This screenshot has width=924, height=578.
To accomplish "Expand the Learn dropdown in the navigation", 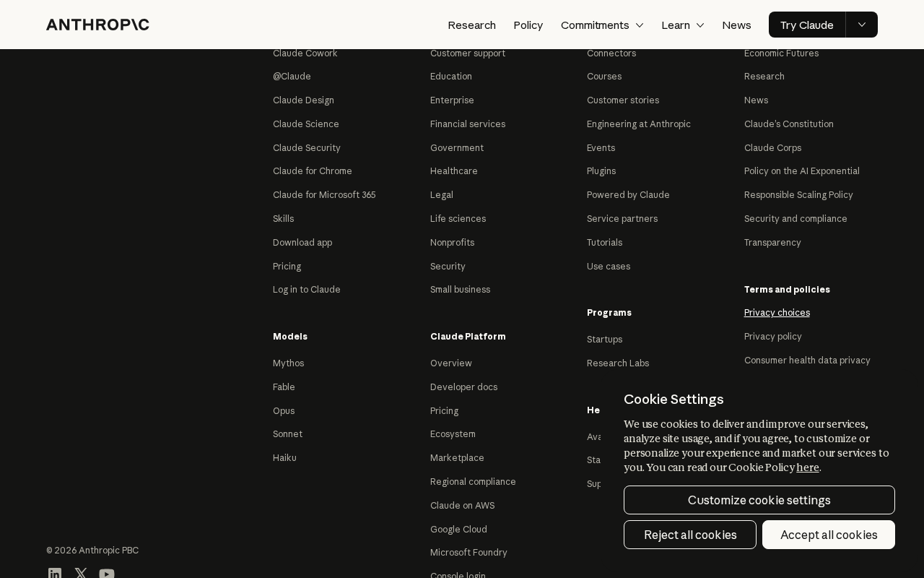I will coord(683,25).
